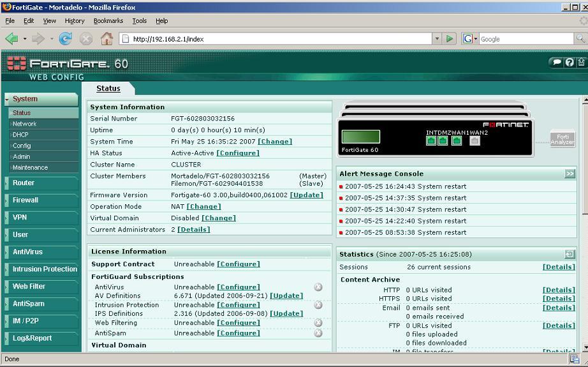Collapse the System menu section
The image size is (588, 367).
(41, 99)
